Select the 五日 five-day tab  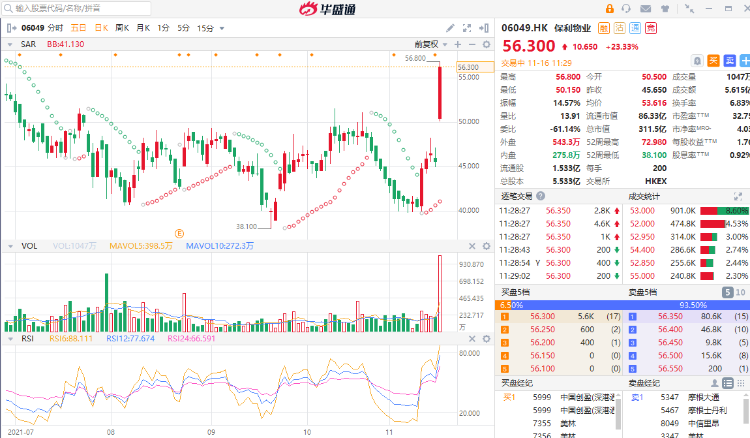(78, 28)
